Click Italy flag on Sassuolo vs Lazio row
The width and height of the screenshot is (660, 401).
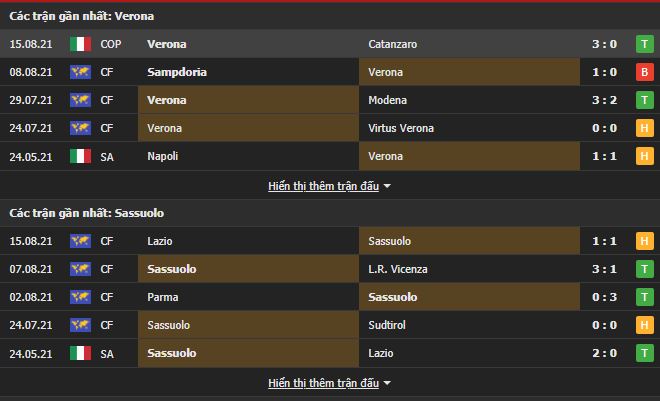tap(80, 353)
